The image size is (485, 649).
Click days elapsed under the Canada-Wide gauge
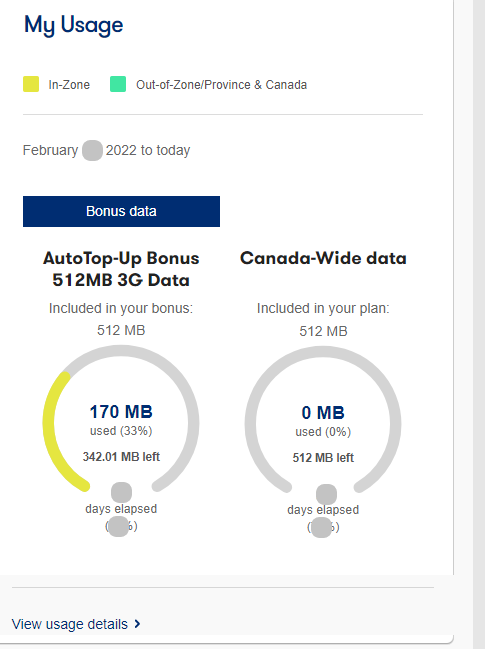[323, 510]
